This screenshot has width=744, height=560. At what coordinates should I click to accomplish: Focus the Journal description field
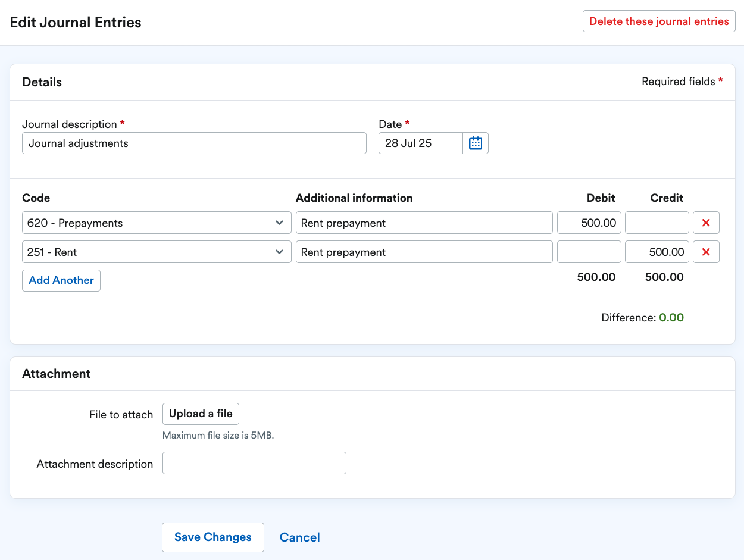(194, 143)
